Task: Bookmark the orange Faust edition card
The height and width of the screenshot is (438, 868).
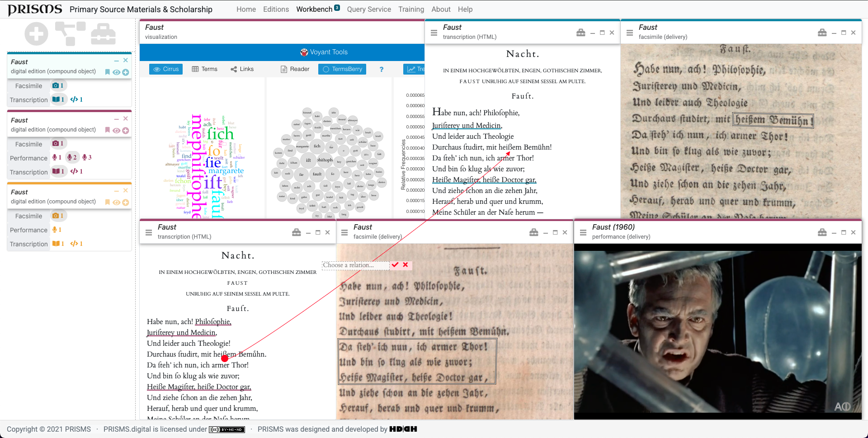Action: (x=108, y=202)
